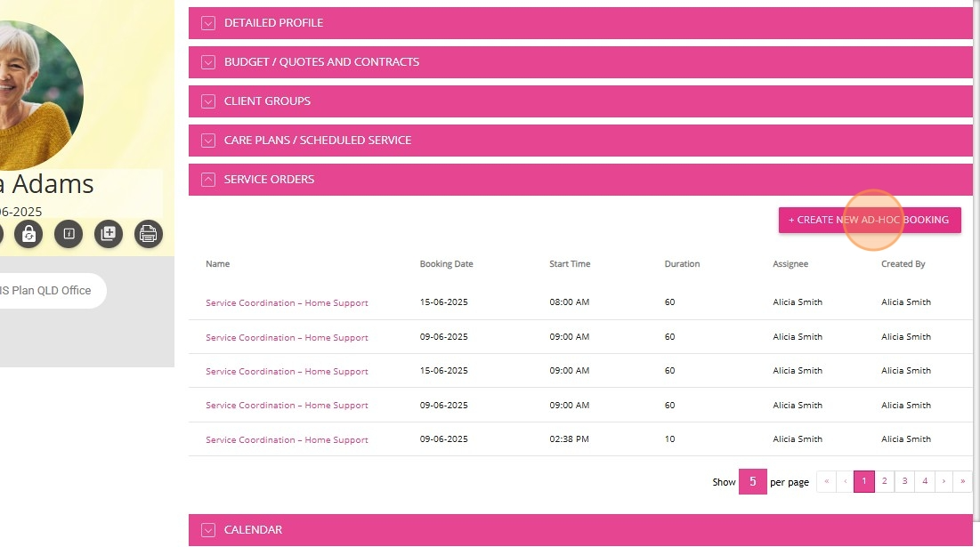Click the printer icon to print profile

tap(149, 234)
